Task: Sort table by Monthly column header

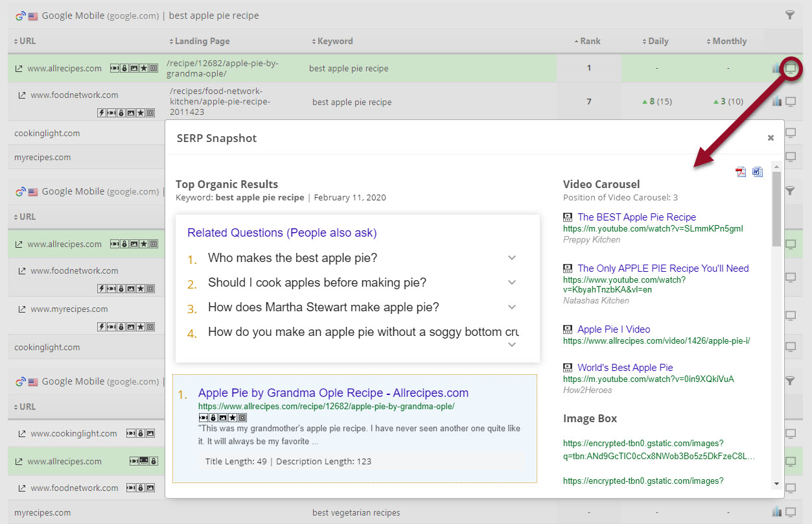Action: tap(728, 41)
